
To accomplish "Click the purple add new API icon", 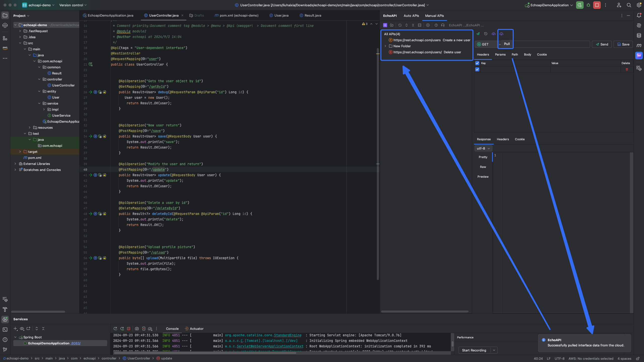I will [385, 25].
